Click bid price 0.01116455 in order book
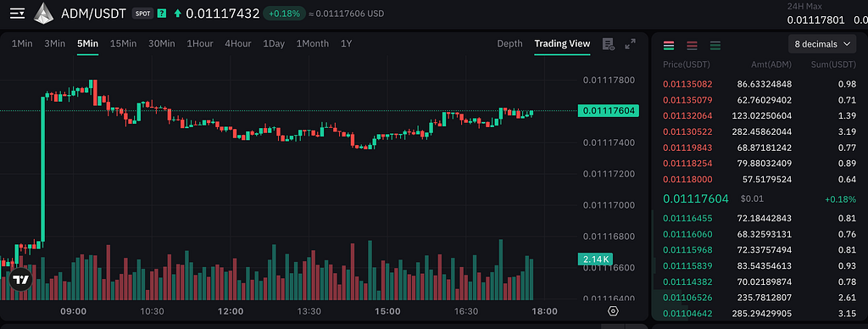Image resolution: width=868 pixels, height=329 pixels. point(687,218)
